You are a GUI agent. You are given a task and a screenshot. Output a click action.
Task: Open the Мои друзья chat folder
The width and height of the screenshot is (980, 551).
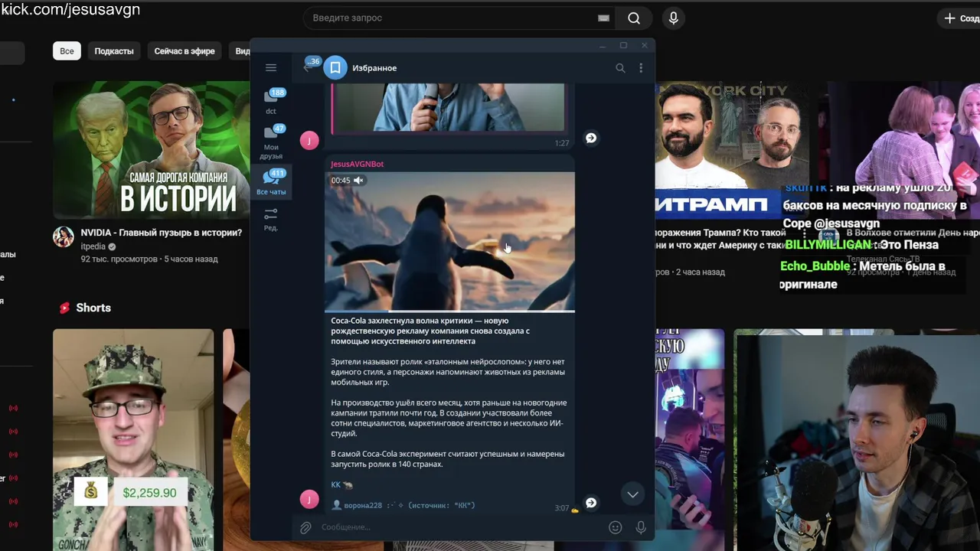point(271,141)
